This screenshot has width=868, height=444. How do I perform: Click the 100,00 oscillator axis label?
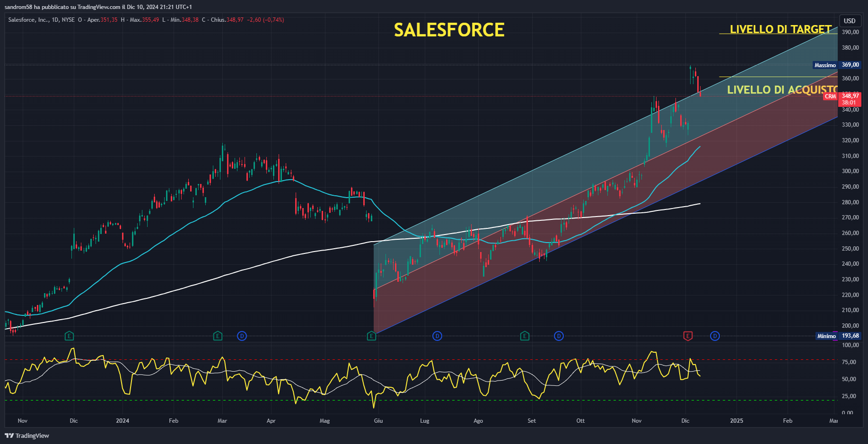tap(850, 345)
